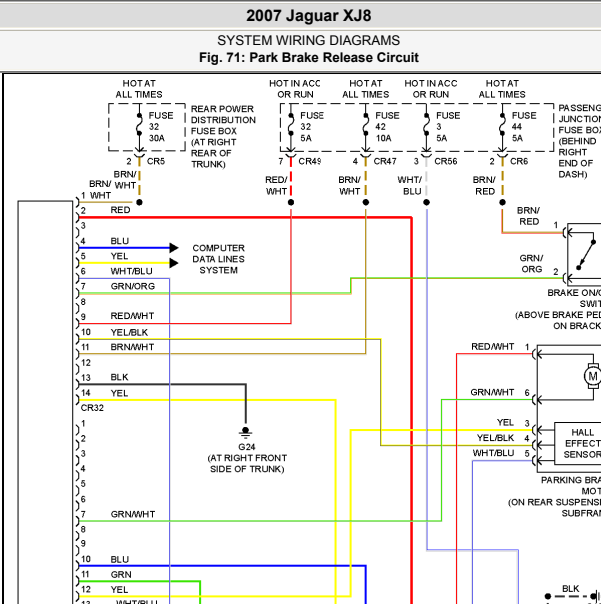Select the "SYSTEM WIRING DIAGRAMS" heading
Image resolution: width=601 pixels, height=604 pixels.
click(309, 40)
